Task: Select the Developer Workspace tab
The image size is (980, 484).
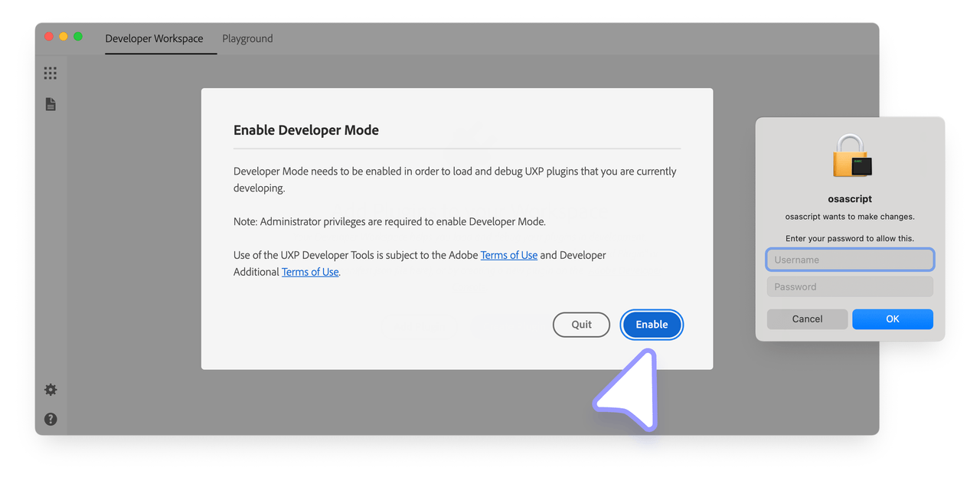Action: (154, 38)
